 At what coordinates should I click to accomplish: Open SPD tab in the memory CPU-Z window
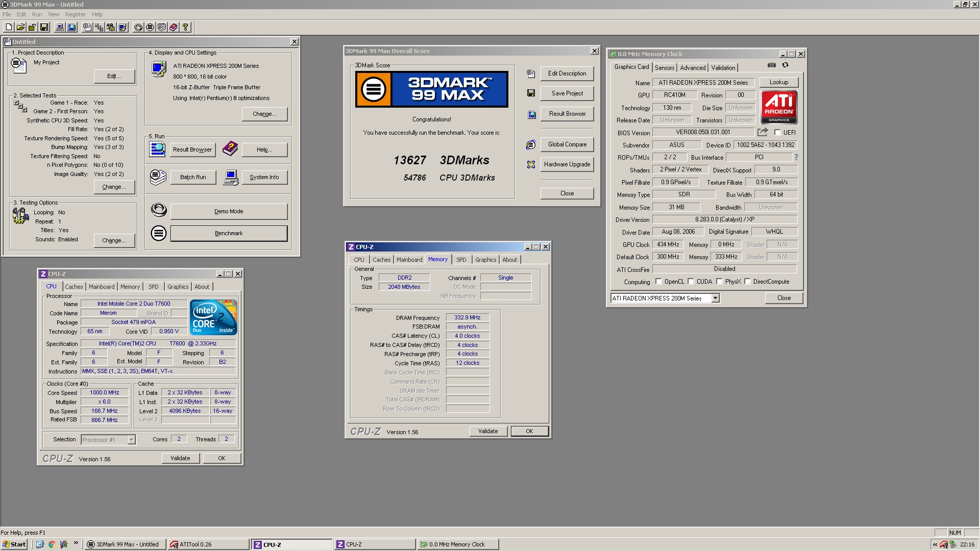(x=461, y=260)
